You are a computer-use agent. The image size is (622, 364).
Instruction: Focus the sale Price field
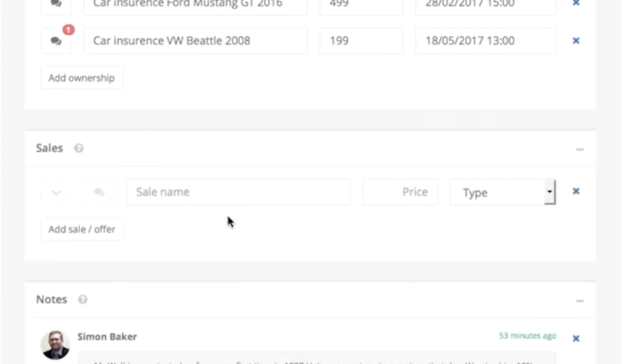pyautogui.click(x=400, y=192)
